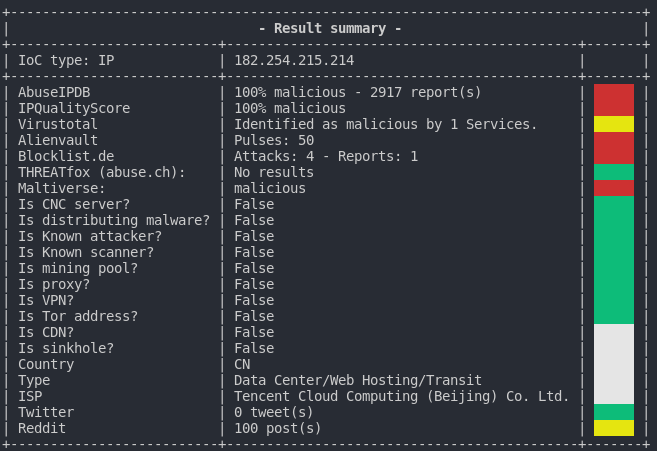Click the IPQualityScore row label

pyautogui.click(x=74, y=108)
